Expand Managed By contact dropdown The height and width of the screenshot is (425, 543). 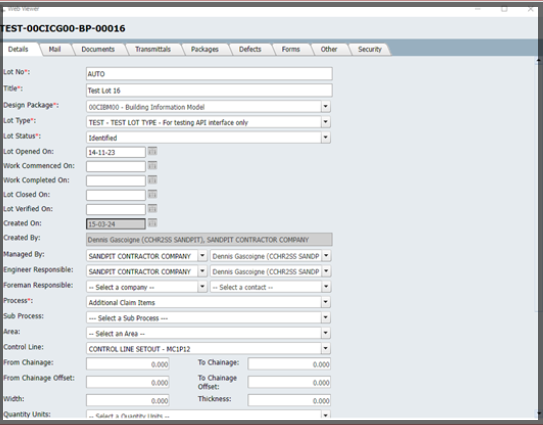point(326,256)
